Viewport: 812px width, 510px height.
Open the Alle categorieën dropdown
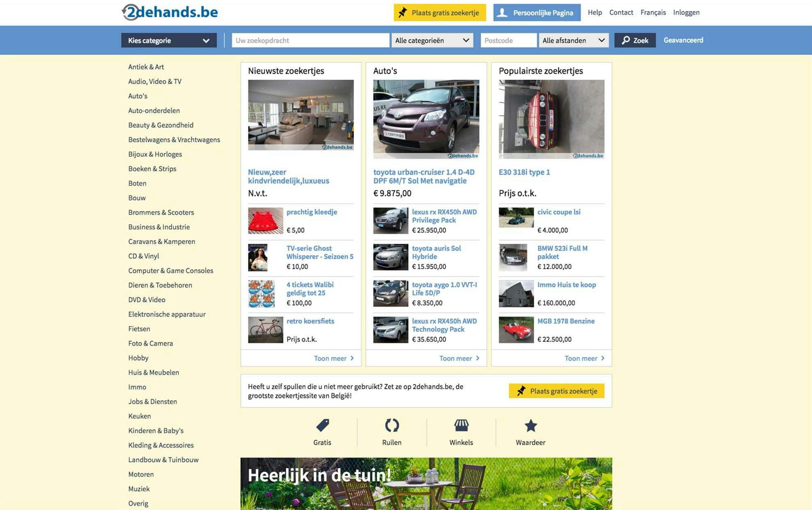point(432,40)
